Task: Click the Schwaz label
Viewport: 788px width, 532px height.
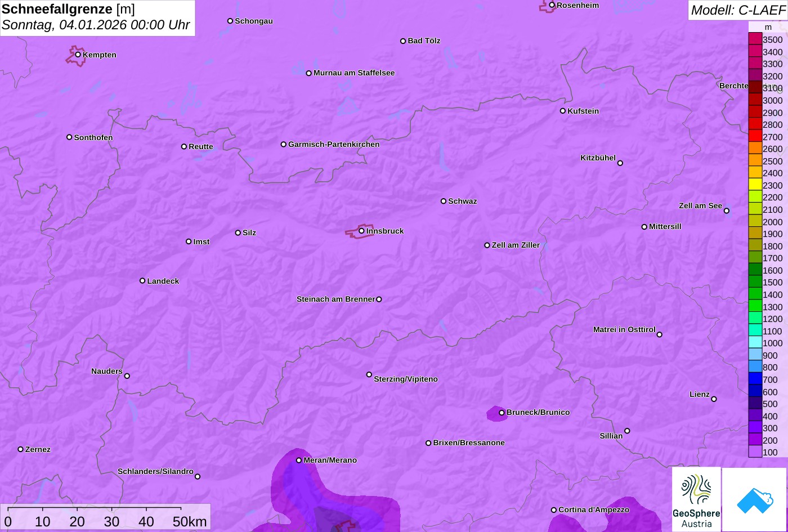Action: point(462,201)
